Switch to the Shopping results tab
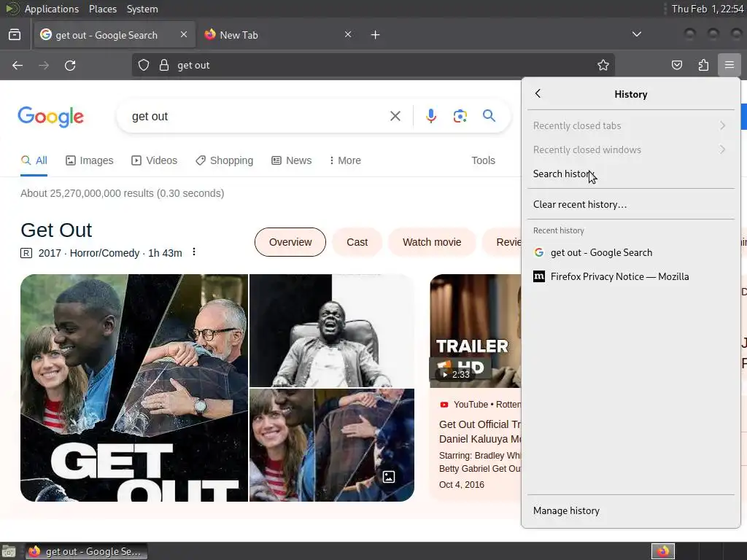Image resolution: width=747 pixels, height=560 pixels. pos(225,160)
